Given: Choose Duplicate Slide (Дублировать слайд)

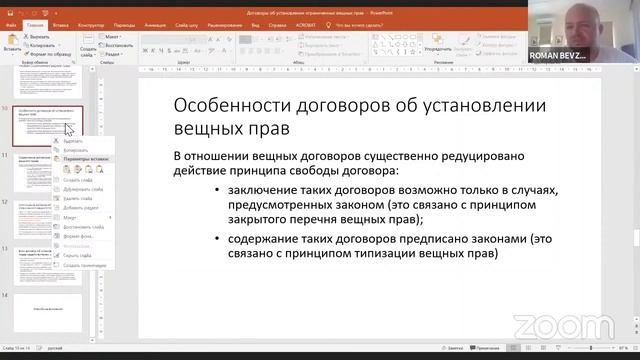Looking at the screenshot, I should pos(83,189).
